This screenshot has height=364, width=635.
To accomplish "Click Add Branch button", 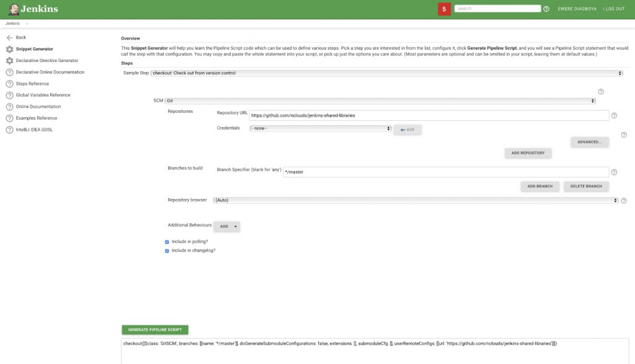I will point(540,186).
